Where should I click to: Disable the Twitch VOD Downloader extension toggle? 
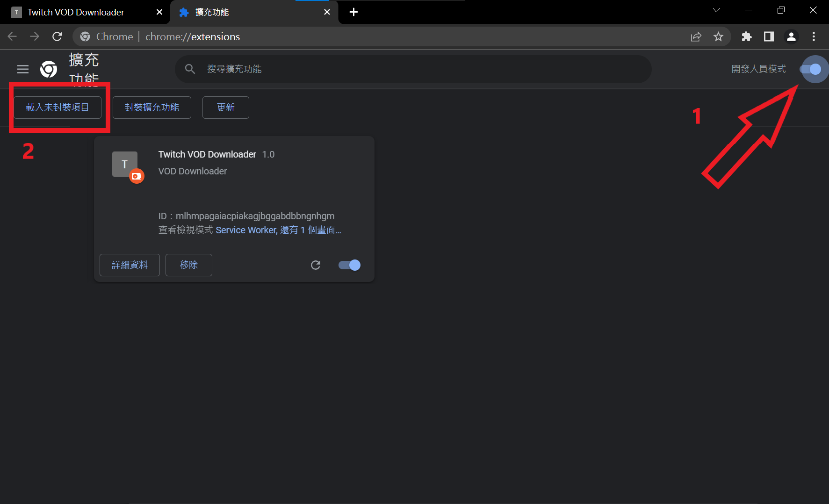coord(349,265)
